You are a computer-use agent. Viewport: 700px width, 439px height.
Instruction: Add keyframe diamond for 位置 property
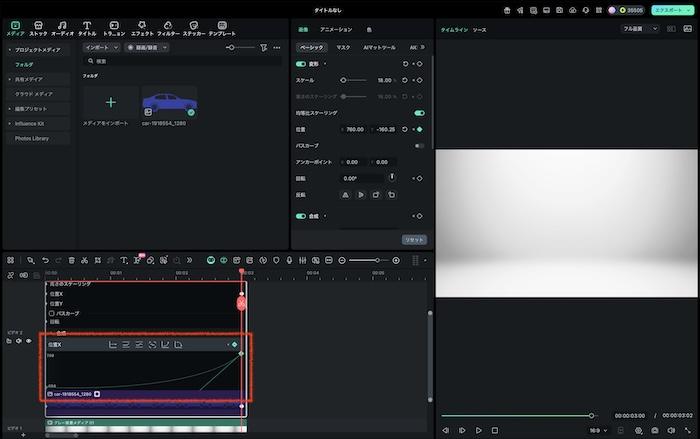coord(419,129)
